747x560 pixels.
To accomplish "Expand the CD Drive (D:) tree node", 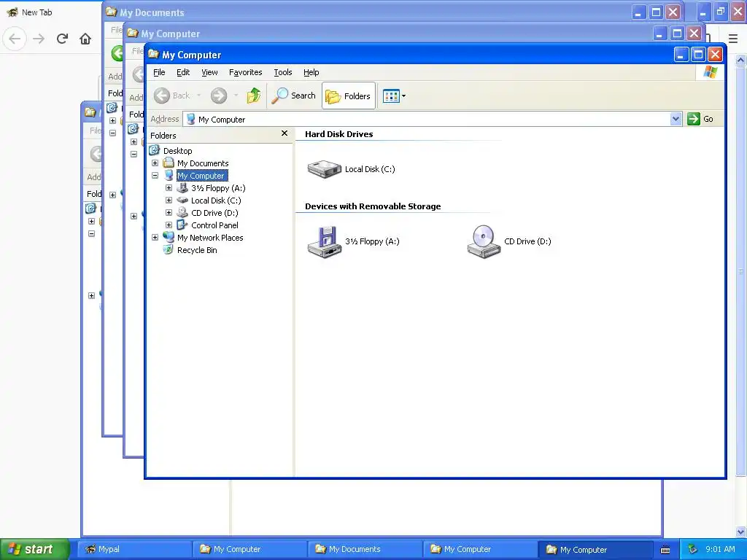I will (x=169, y=212).
